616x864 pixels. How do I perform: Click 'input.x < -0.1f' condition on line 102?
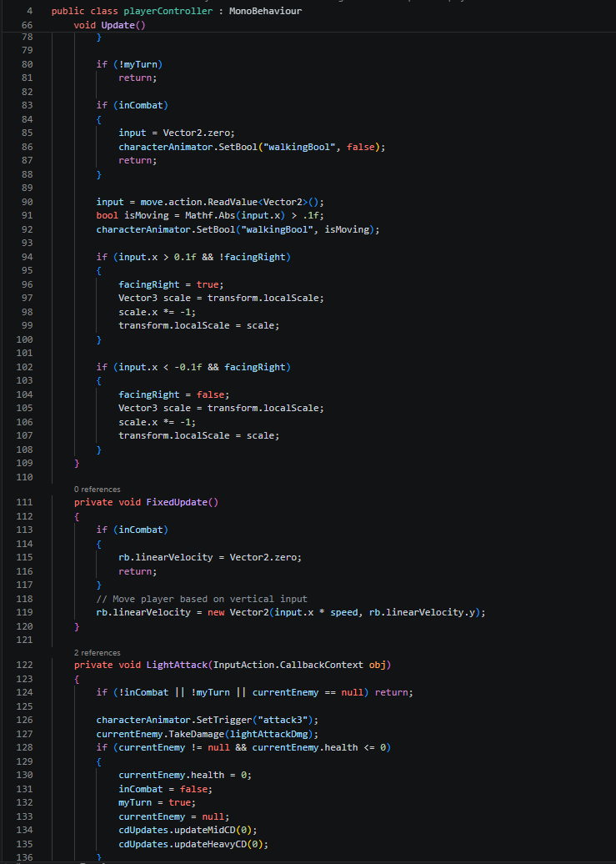coord(160,368)
